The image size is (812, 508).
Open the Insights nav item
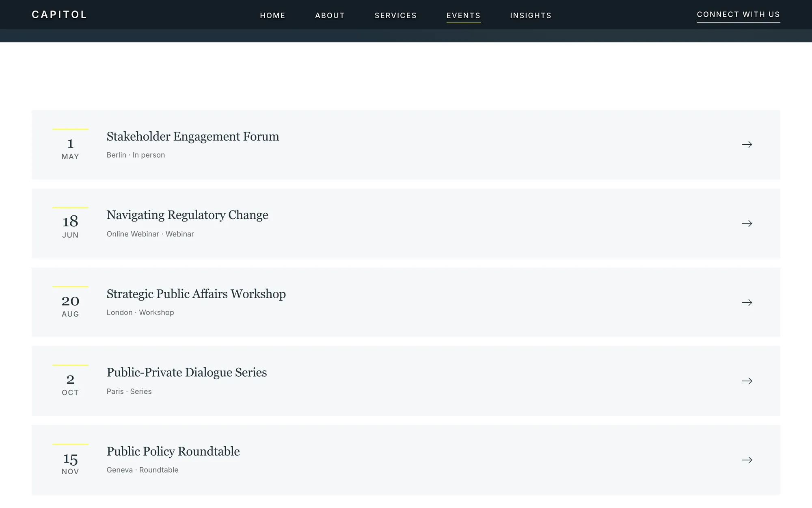point(531,15)
